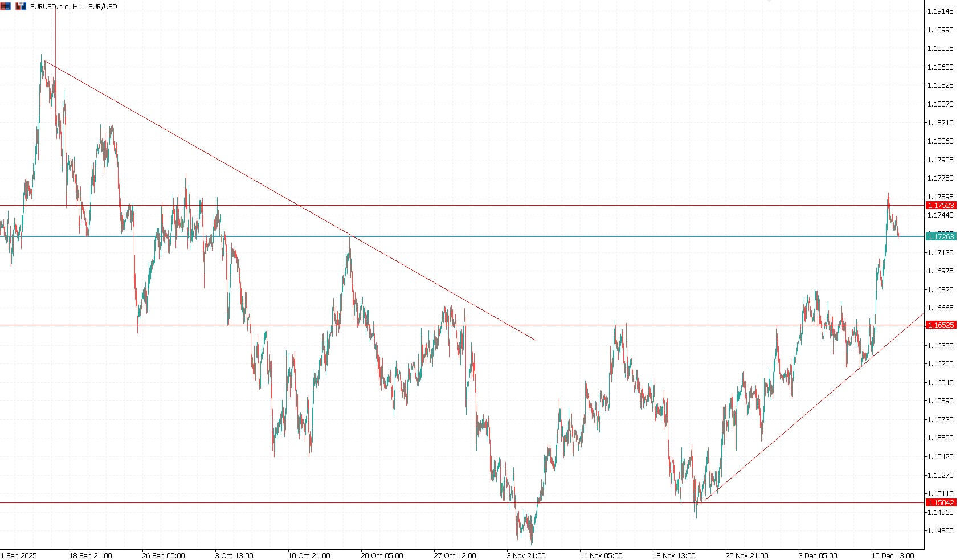The height and width of the screenshot is (560, 960).
Task: Select the red 1.17523 price label
Action: tap(941, 205)
